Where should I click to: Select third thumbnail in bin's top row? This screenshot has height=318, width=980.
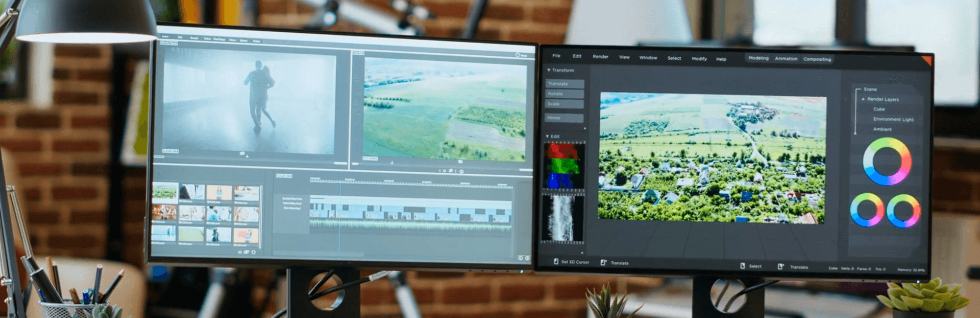[219, 192]
